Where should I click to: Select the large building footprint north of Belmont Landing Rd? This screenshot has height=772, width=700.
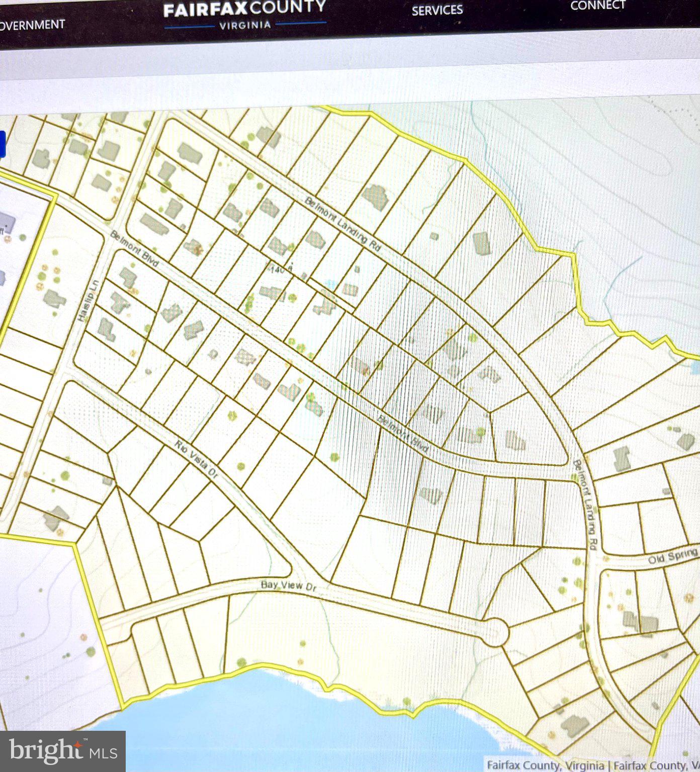click(375, 197)
